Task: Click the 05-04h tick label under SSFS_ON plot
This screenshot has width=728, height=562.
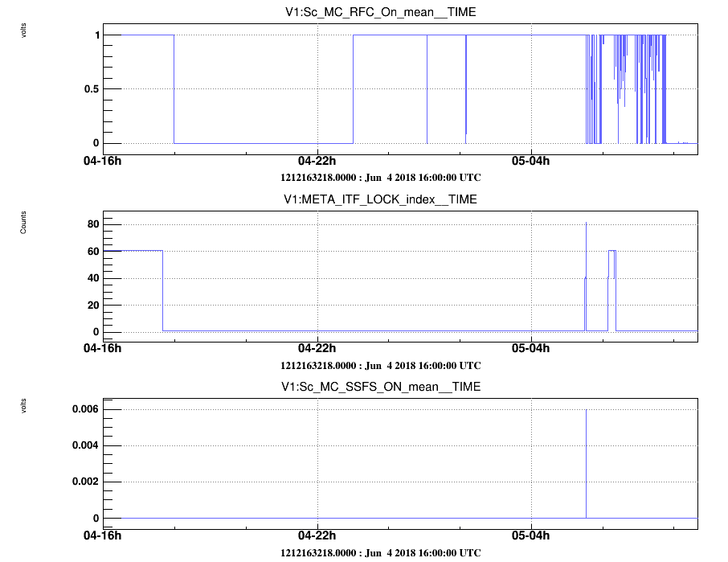Action: click(530, 535)
